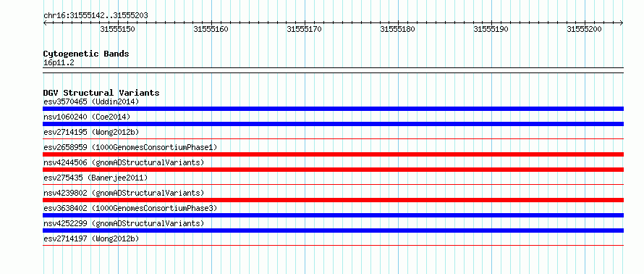
Task: Click the Cytogenetic Bands track title
Action: click(86, 54)
